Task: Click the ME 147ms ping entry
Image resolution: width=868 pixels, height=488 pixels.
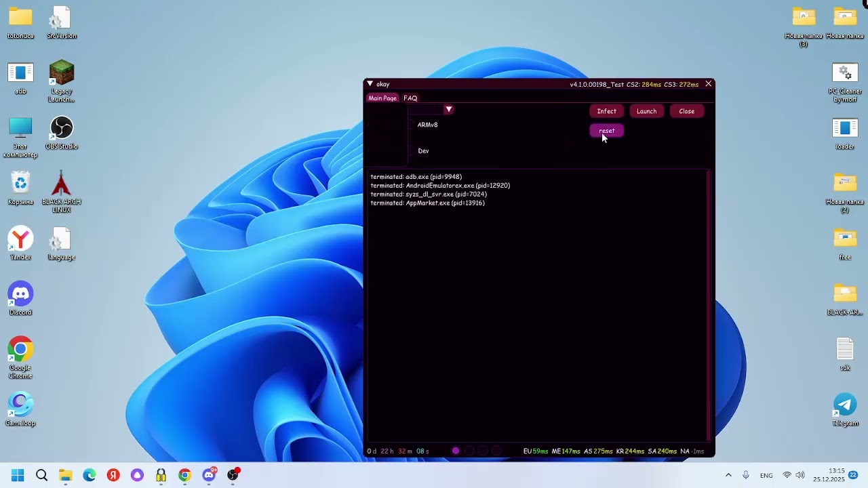Action: (x=566, y=451)
